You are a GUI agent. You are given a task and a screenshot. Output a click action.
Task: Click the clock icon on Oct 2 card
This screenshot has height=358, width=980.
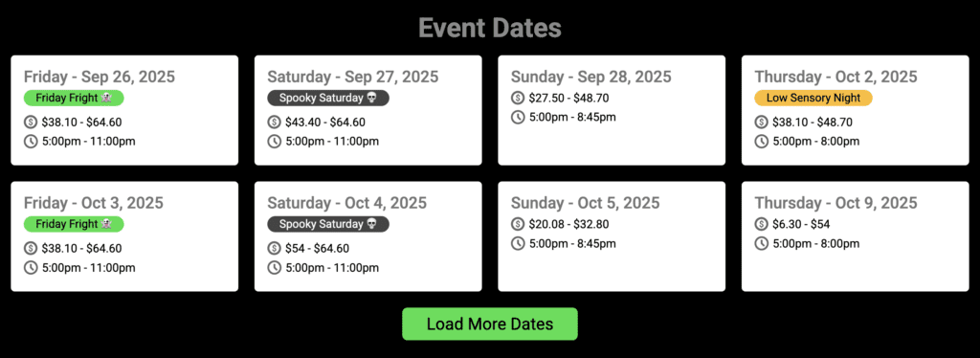[761, 142]
